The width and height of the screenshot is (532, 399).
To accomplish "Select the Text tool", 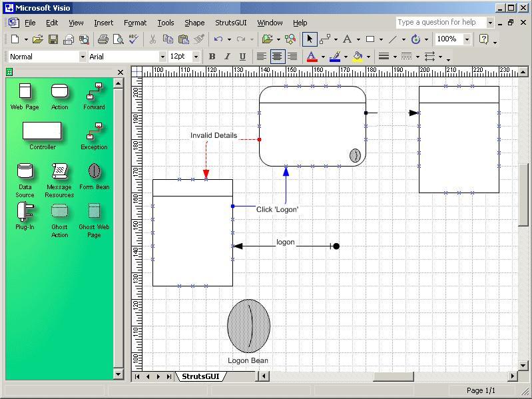I will pyautogui.click(x=347, y=39).
